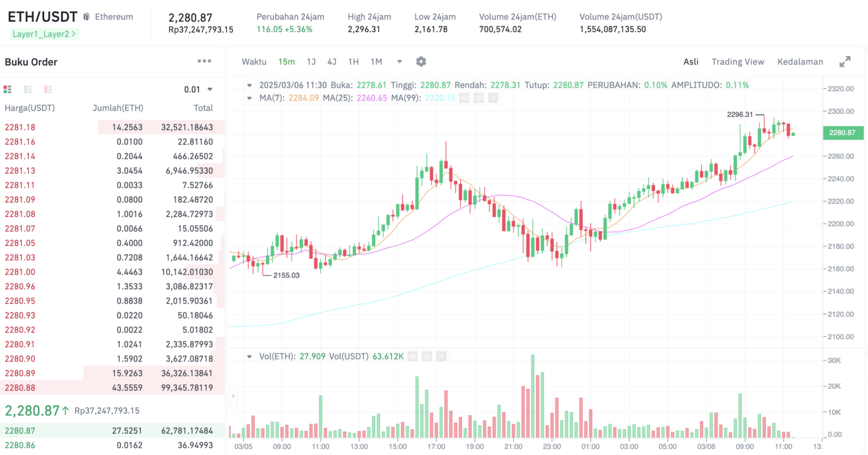The image size is (868, 455).
Task: Click the Jumlah(ETH) column header
Action: (118, 108)
